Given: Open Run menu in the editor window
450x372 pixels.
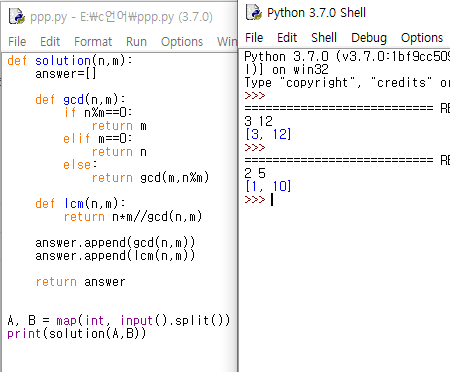Looking at the screenshot, I should (136, 42).
